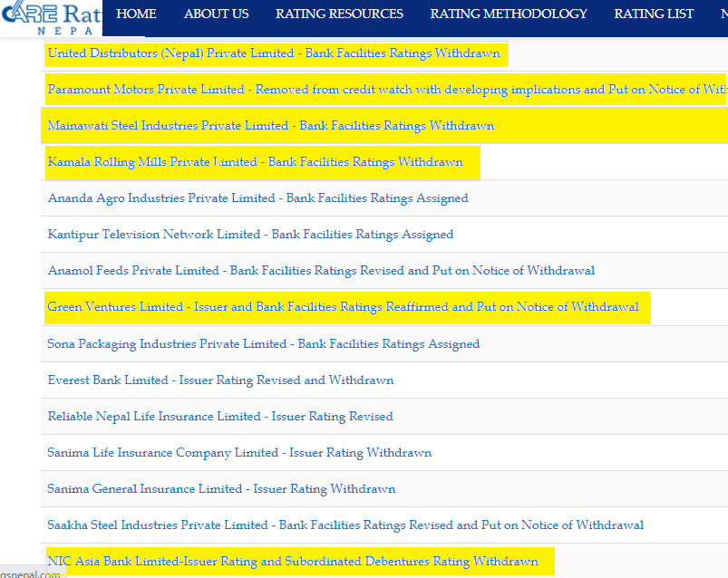Open Mainawati Steel Industries ratings withdrawn link
Screen dimensions: 728x578
click(271, 126)
